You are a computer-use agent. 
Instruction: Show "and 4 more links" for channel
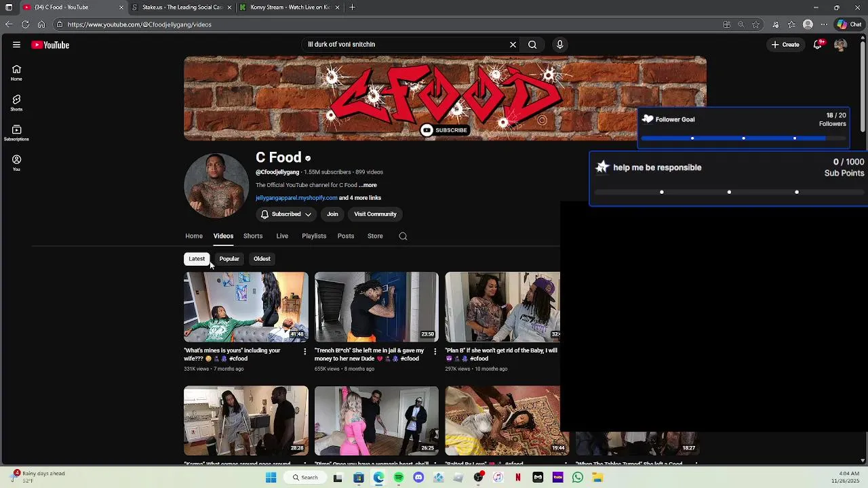click(x=360, y=198)
